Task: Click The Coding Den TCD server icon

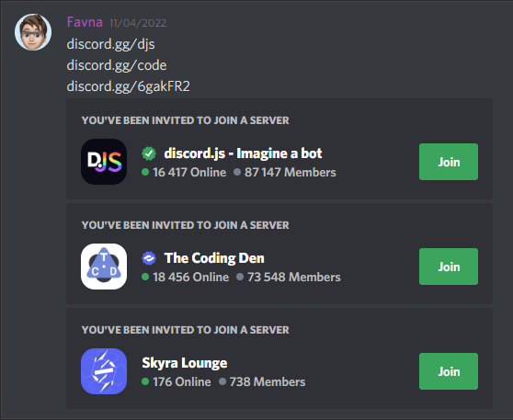Action: 104,267
